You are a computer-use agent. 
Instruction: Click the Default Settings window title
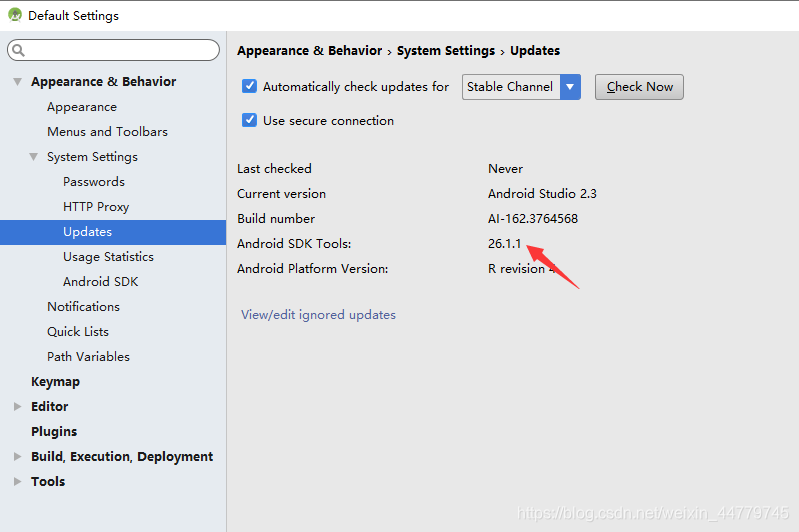(x=73, y=15)
